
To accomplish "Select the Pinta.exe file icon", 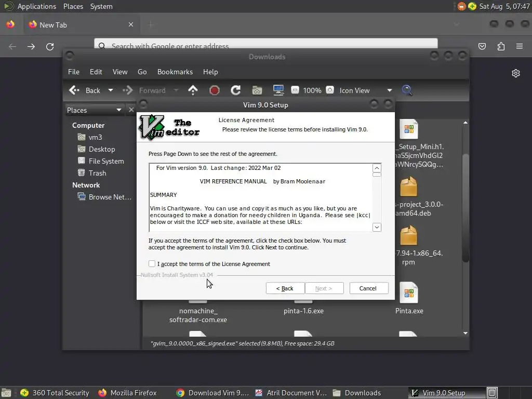I will [409, 292].
